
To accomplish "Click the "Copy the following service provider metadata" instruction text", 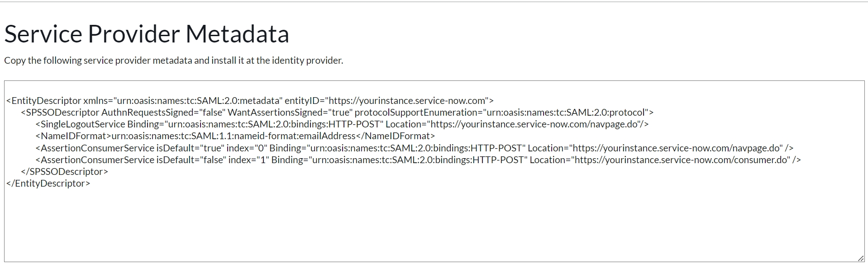I will (173, 61).
